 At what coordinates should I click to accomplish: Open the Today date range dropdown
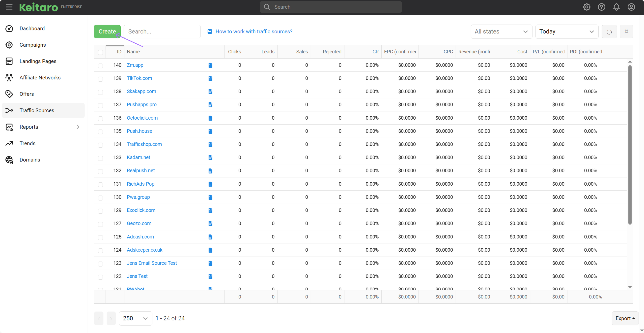(x=567, y=32)
